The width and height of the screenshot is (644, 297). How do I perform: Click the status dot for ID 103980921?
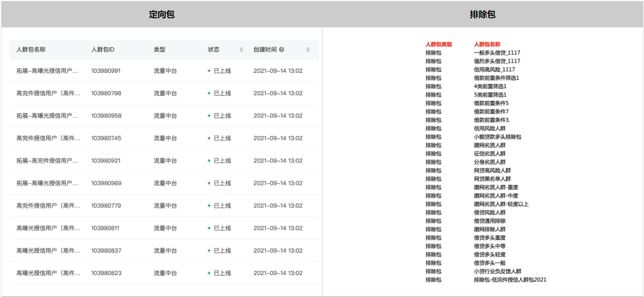coord(209,160)
